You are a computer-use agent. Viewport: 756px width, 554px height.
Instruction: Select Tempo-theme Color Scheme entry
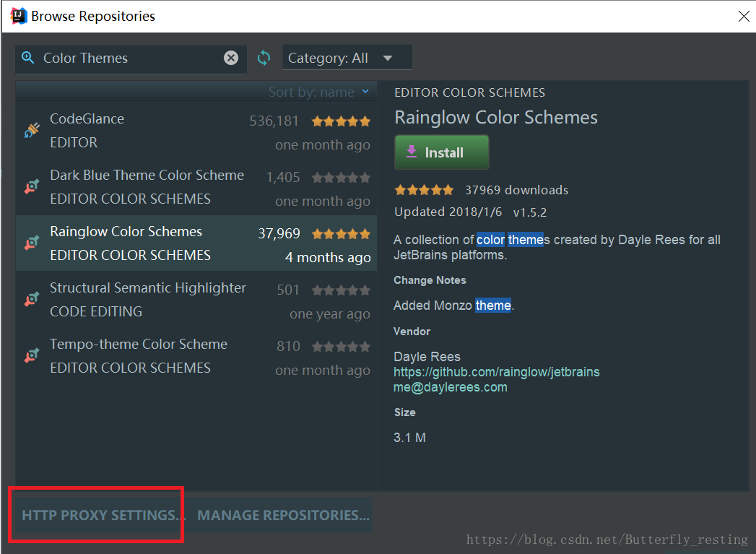pyautogui.click(x=196, y=356)
